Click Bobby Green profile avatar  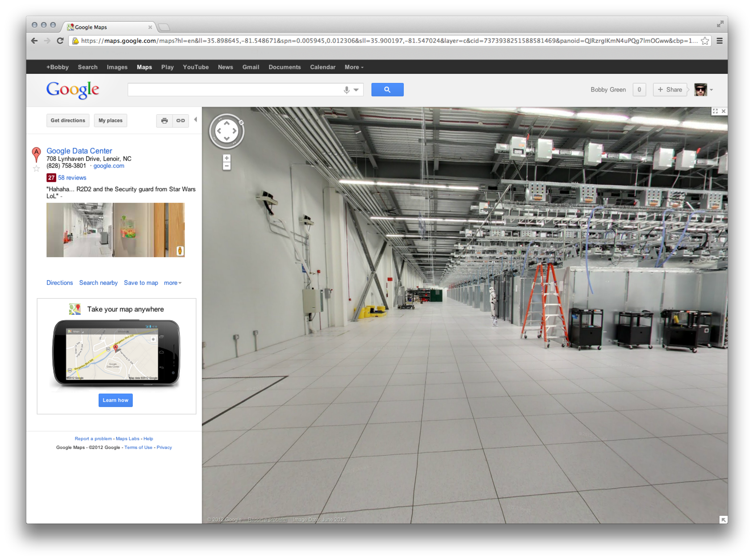(700, 90)
